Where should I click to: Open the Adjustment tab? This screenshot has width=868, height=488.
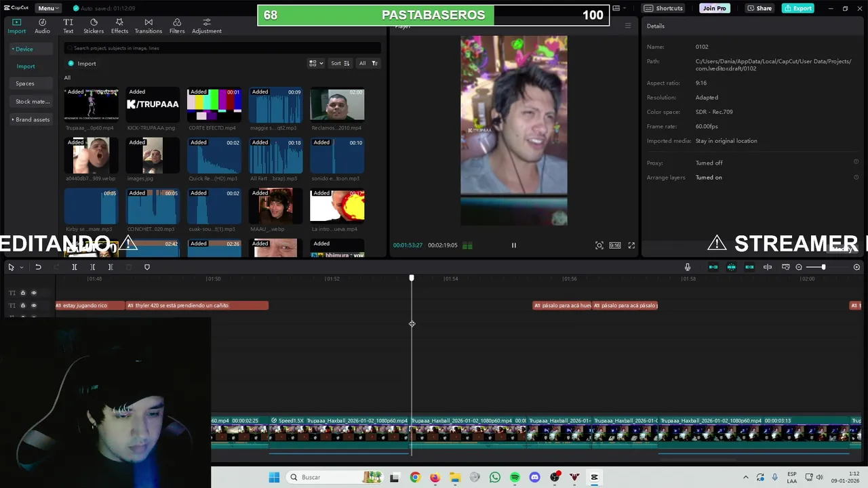coord(207,26)
